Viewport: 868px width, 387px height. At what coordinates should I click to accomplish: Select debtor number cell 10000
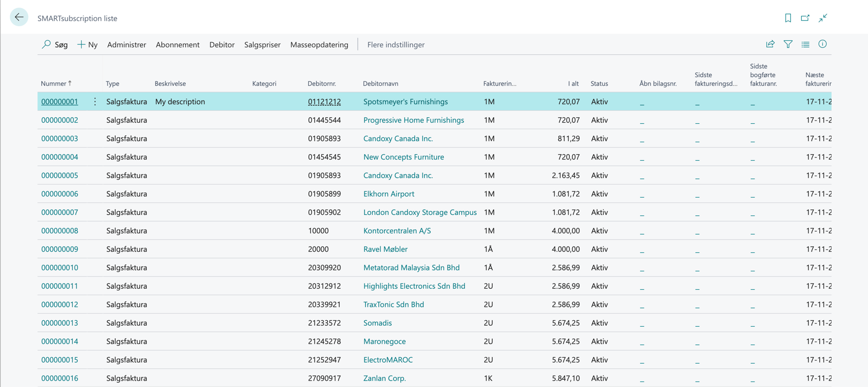(318, 231)
